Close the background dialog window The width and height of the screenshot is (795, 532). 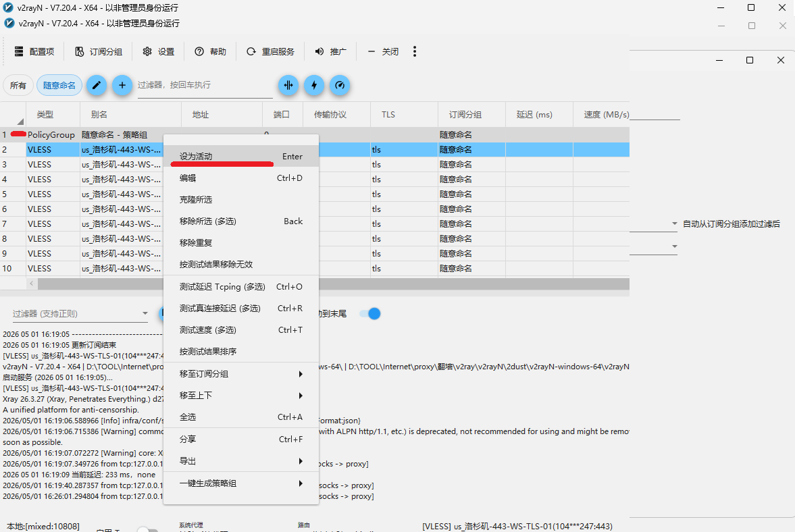point(781,60)
